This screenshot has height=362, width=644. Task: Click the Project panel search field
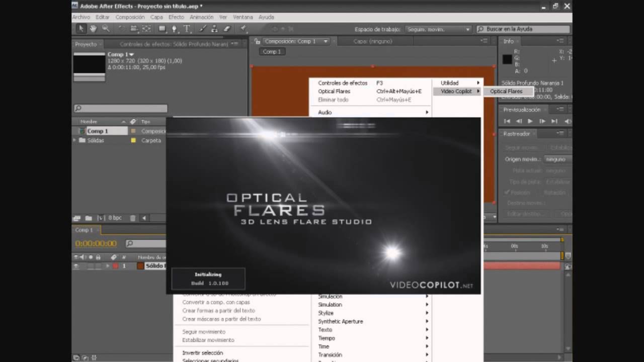121,108
